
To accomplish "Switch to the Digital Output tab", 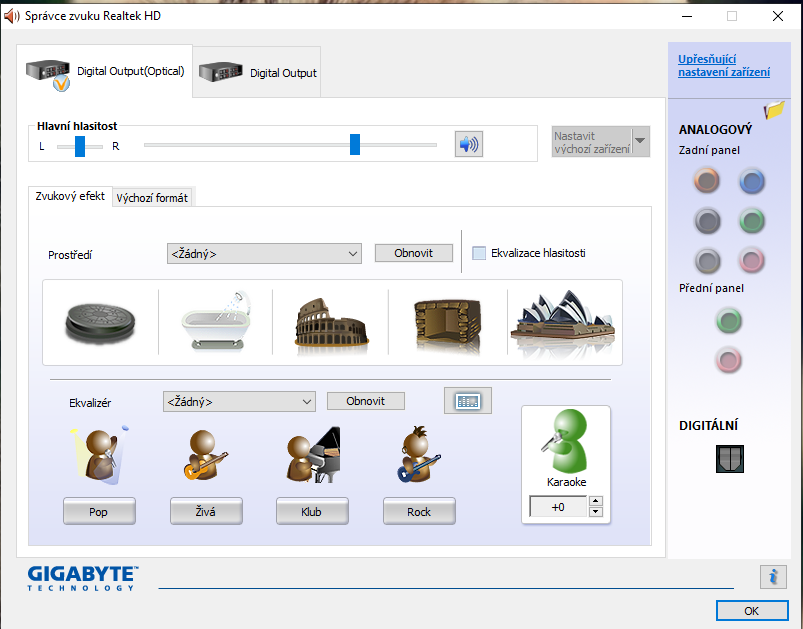I will pos(257,73).
